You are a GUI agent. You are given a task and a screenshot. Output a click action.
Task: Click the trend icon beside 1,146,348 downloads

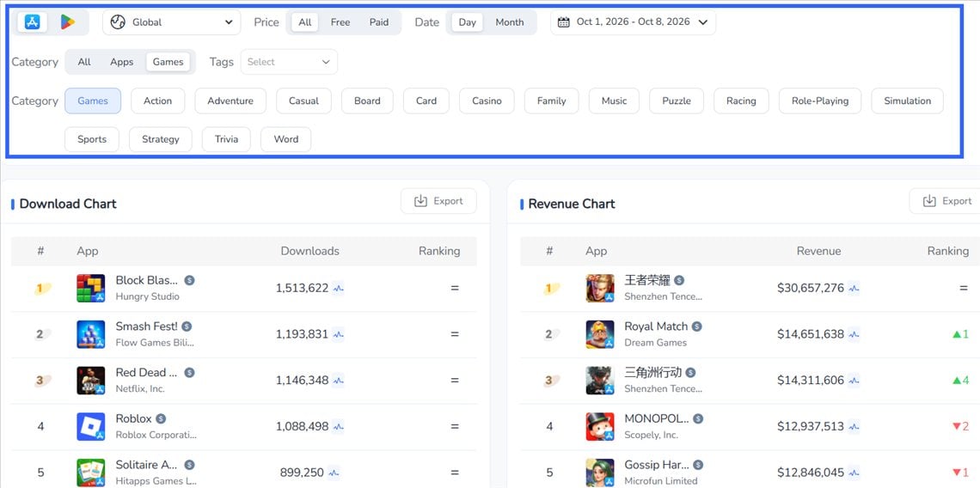(338, 381)
